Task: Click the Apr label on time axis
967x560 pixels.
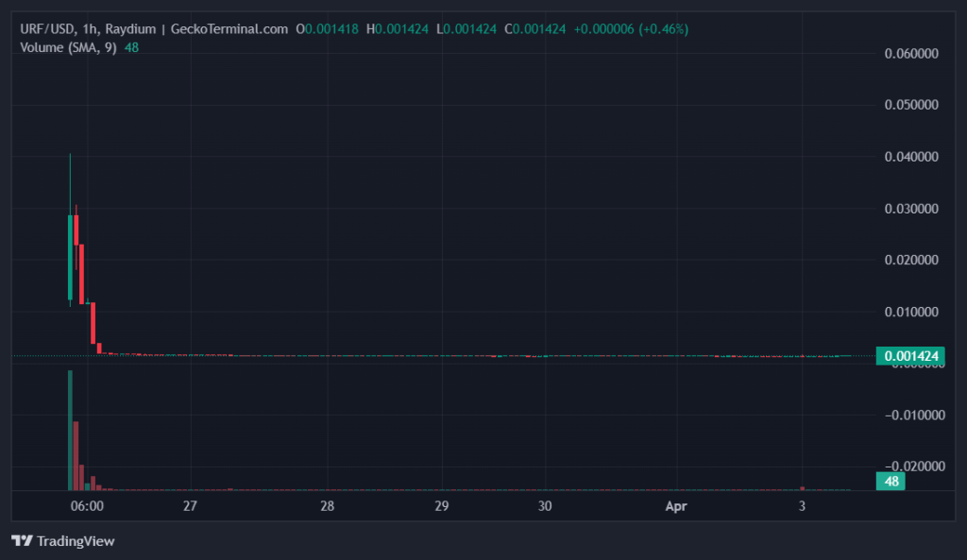Action: [x=675, y=506]
